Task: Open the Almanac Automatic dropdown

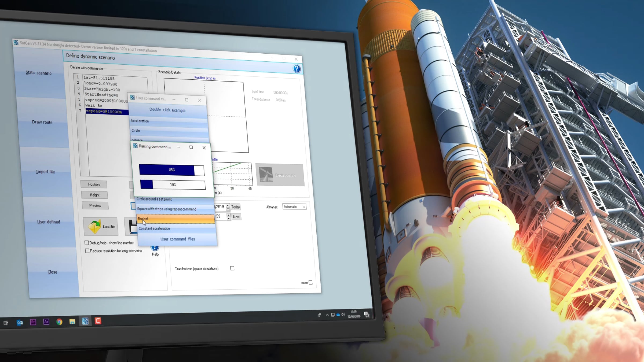Action: pyautogui.click(x=294, y=207)
